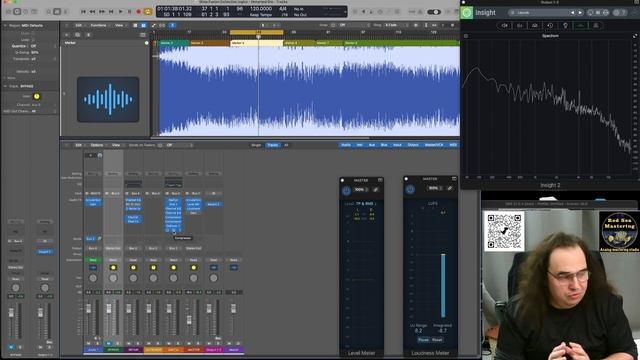Toggle the Aux channel filter button in mixer

[372, 145]
